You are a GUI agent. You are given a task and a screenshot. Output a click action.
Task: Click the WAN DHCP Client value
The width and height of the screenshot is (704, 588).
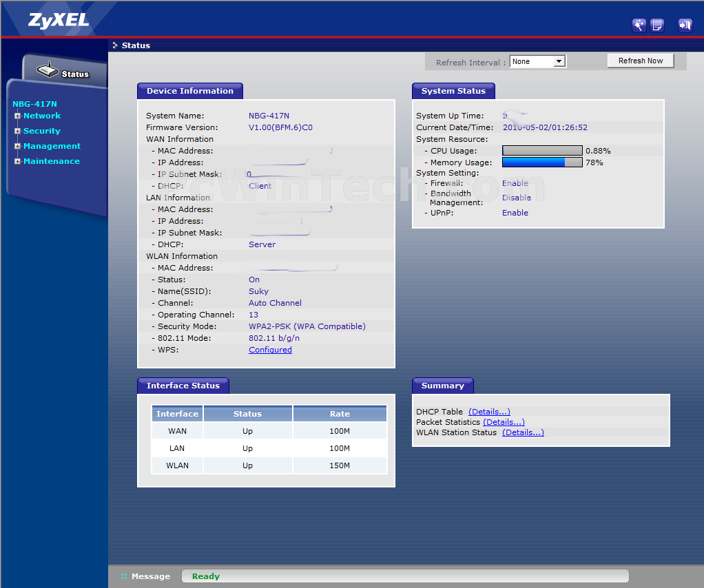(x=260, y=186)
